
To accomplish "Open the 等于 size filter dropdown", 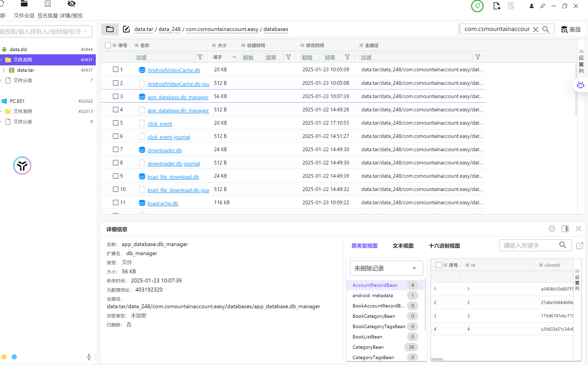I will [224, 57].
